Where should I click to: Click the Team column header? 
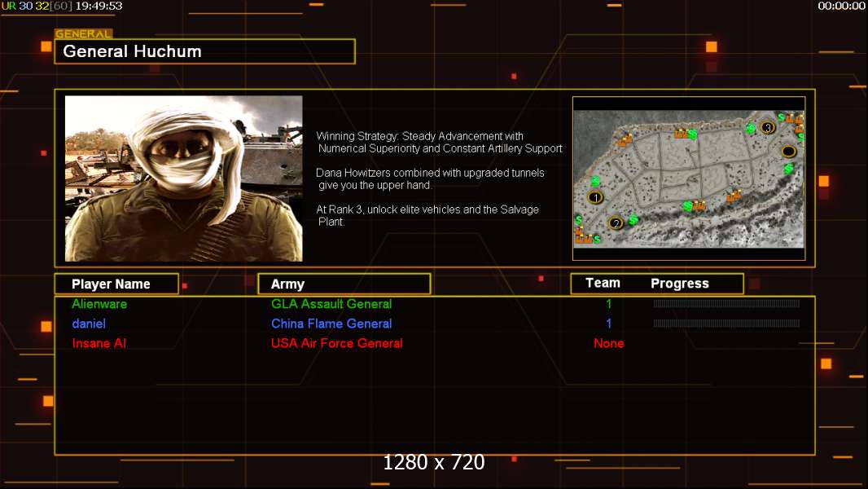[x=603, y=283]
